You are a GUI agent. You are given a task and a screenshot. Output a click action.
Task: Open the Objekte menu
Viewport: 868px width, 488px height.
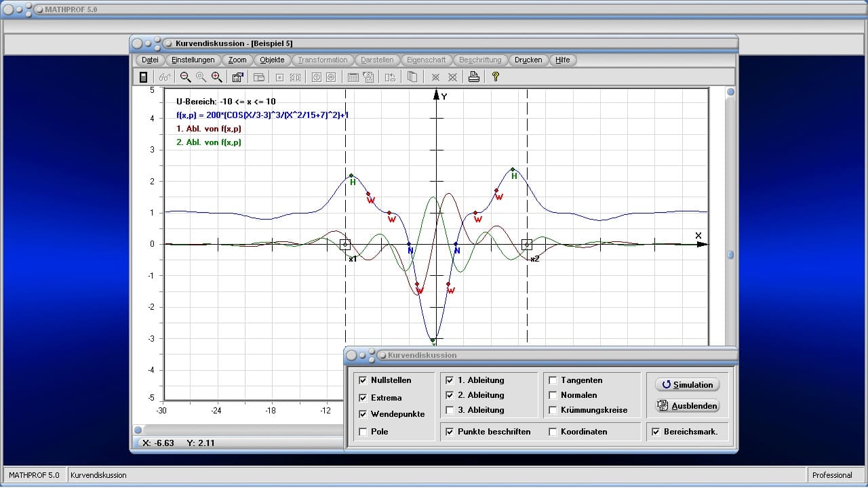point(273,60)
